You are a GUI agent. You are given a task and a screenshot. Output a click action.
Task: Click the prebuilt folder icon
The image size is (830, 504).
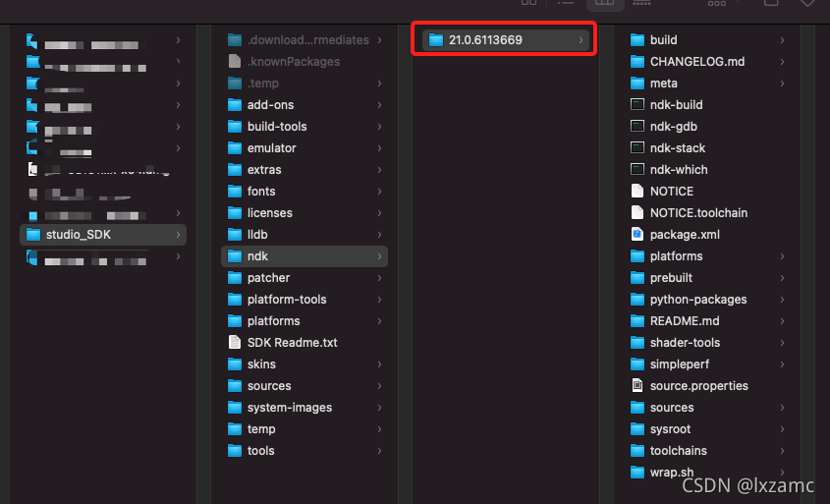tap(637, 277)
